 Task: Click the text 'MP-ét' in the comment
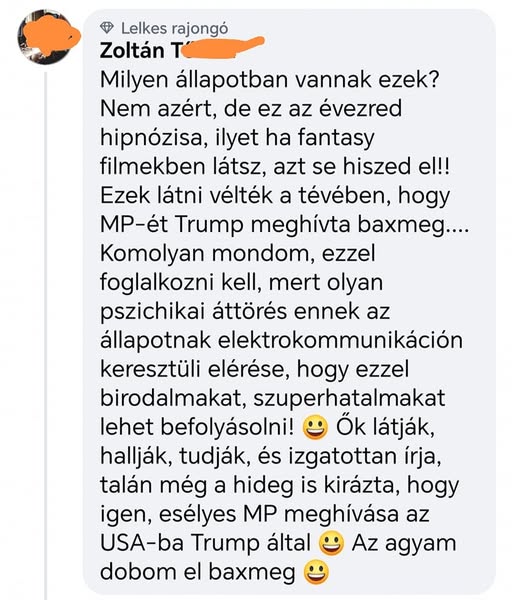click(134, 225)
